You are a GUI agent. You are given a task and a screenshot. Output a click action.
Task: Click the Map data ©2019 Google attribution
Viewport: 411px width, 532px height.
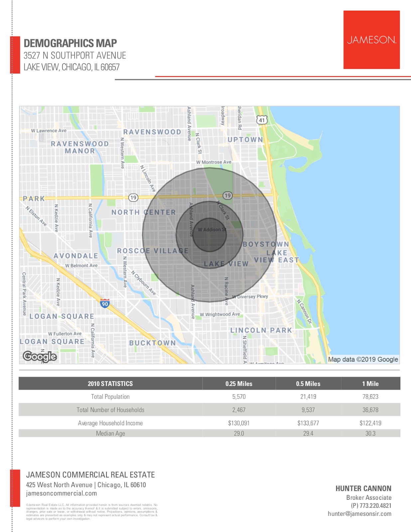[x=363, y=359]
